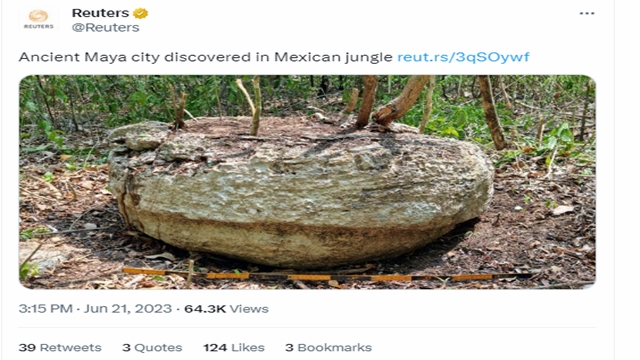Viewport: 640px width, 360px height.
Task: View the 3 Quotes list
Action: pyautogui.click(x=152, y=347)
